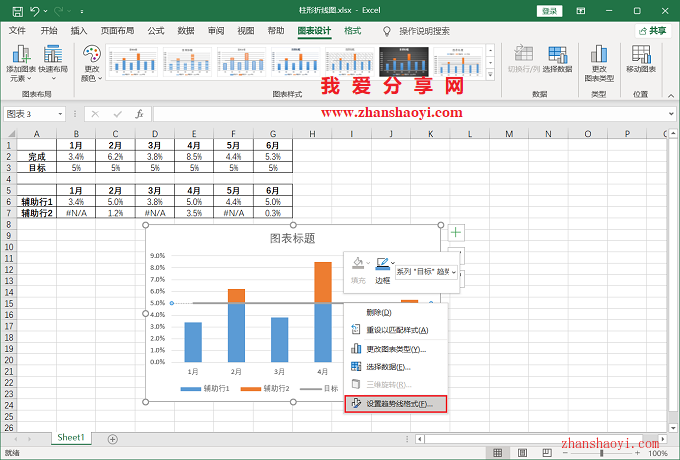The height and width of the screenshot is (460, 680).
Task: Open the Fill color dropdown arrow
Action: pos(368,263)
